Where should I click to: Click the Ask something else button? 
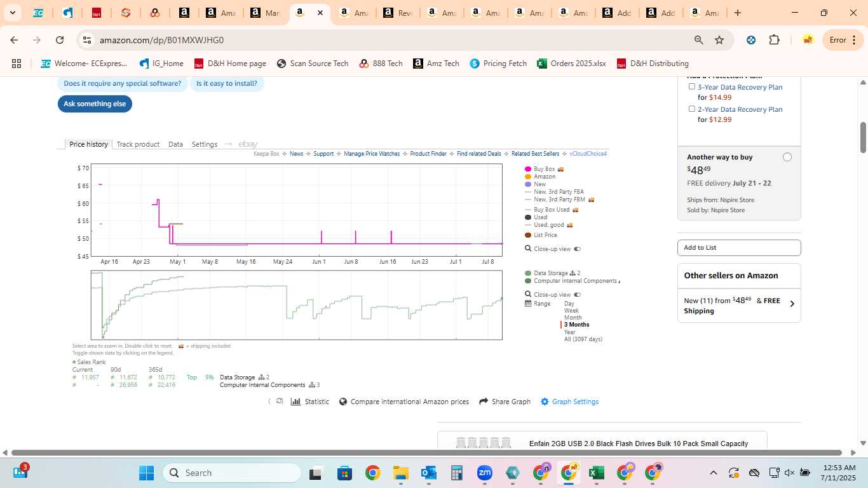tap(95, 104)
